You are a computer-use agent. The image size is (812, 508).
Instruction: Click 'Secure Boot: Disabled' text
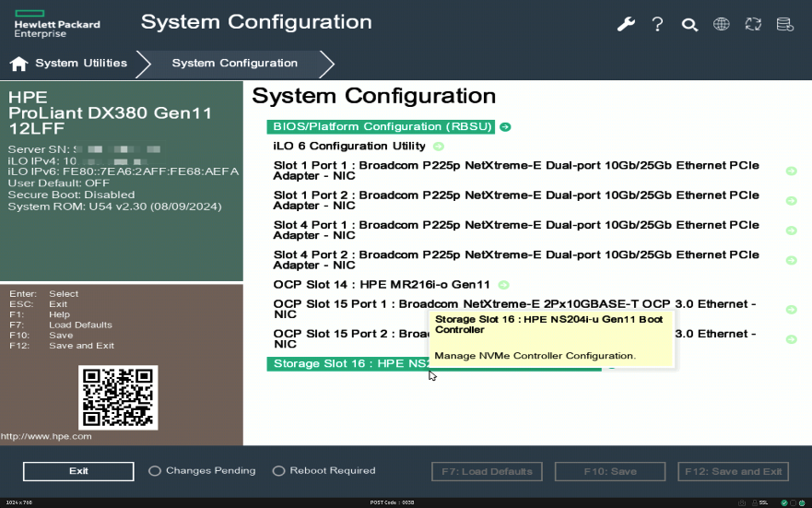pos(71,195)
